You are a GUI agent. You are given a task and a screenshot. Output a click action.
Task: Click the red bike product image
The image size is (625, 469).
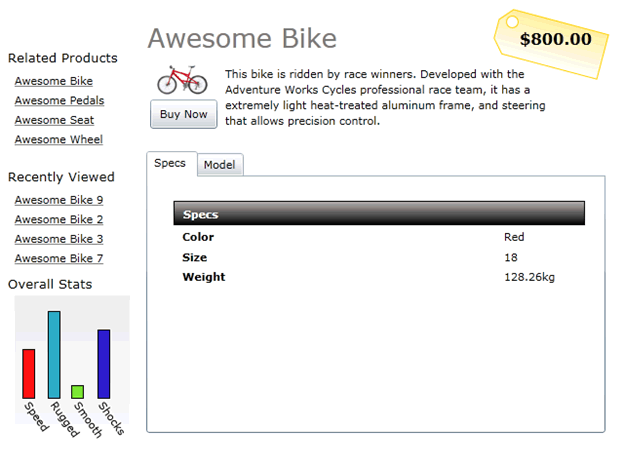pyautogui.click(x=182, y=80)
